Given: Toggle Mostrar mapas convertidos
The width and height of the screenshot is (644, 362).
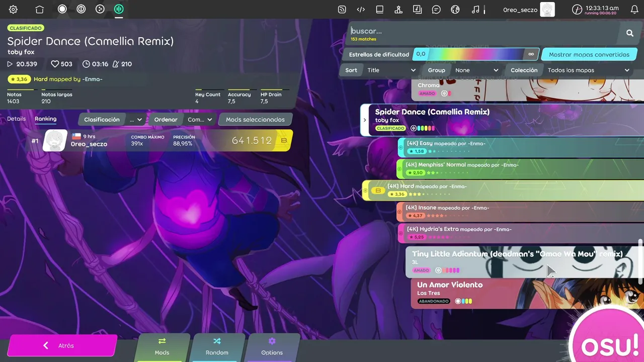Looking at the screenshot, I should 589,54.
